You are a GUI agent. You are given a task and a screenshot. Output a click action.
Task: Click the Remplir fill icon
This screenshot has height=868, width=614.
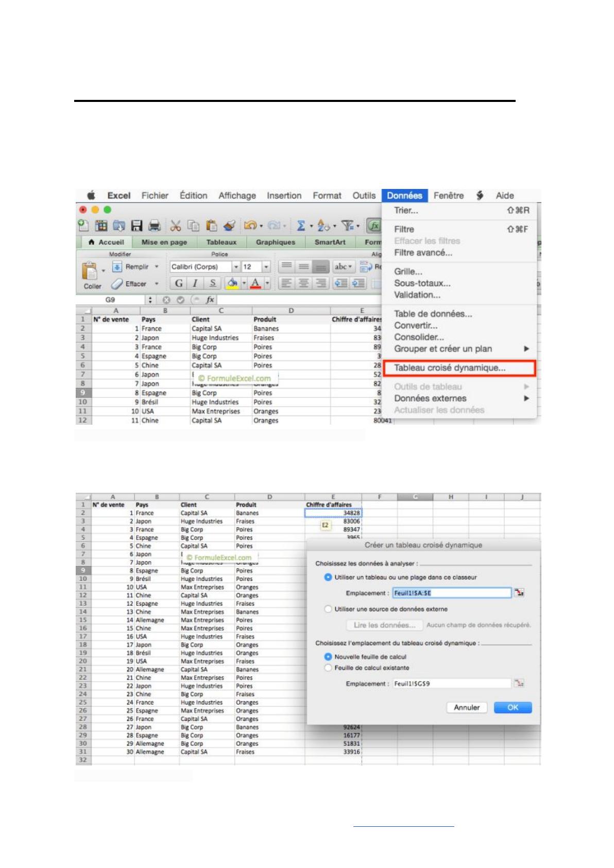click(x=117, y=267)
